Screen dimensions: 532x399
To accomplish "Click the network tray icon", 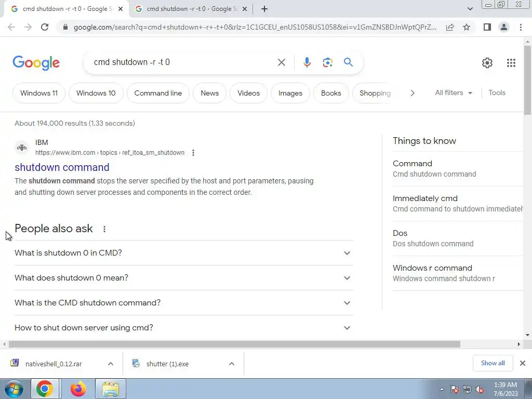I will (467, 390).
